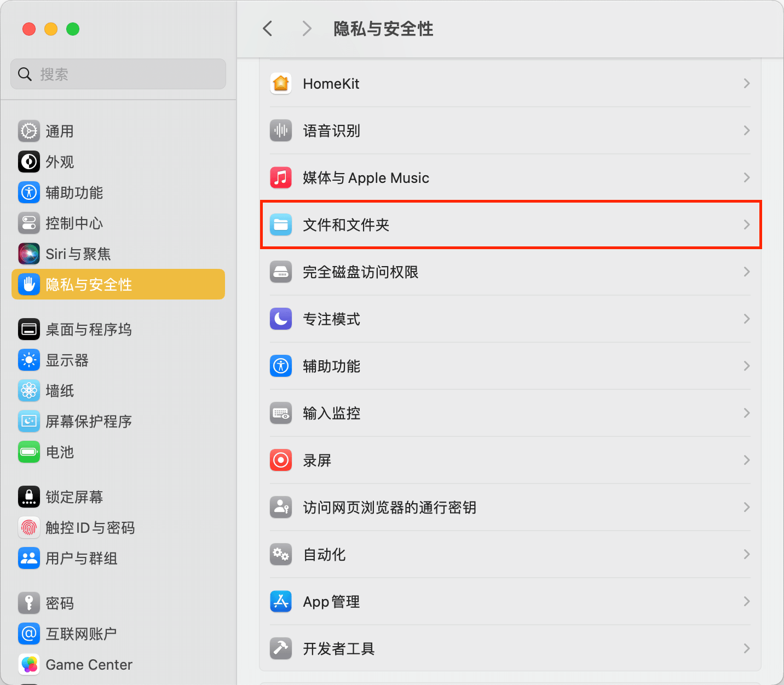Click the 专注模式 moon icon
Image resolution: width=784 pixels, height=685 pixels.
(x=281, y=319)
